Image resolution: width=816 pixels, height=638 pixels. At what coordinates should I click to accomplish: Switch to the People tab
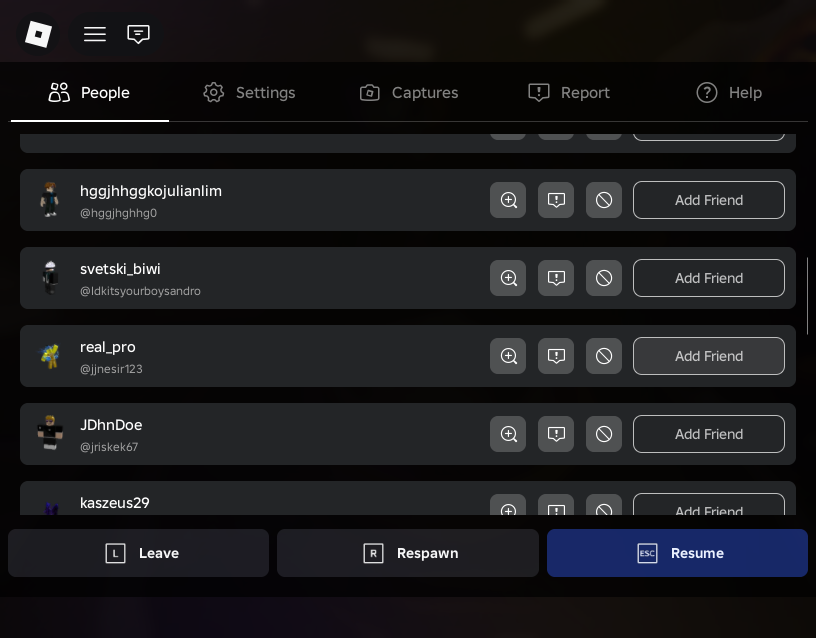(90, 93)
